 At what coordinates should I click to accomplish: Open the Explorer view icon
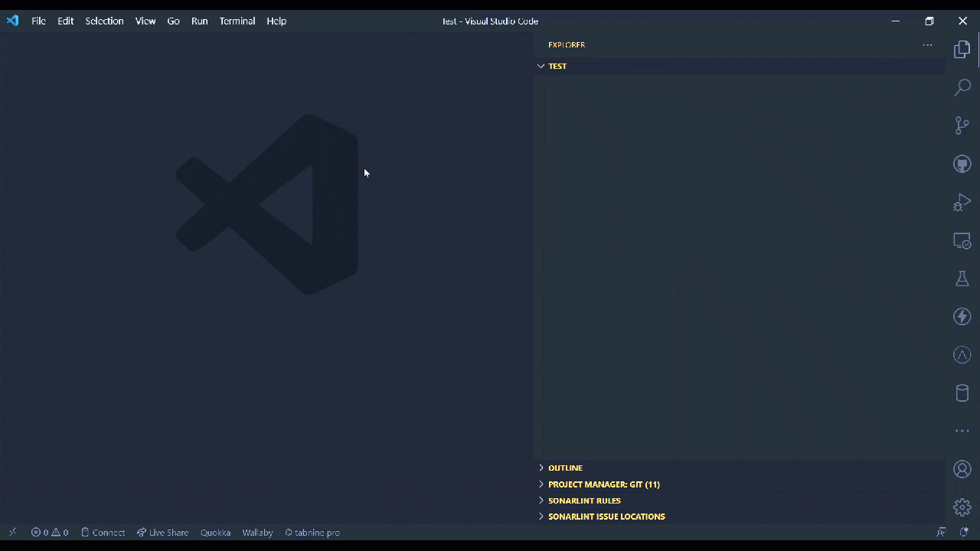coord(962,49)
